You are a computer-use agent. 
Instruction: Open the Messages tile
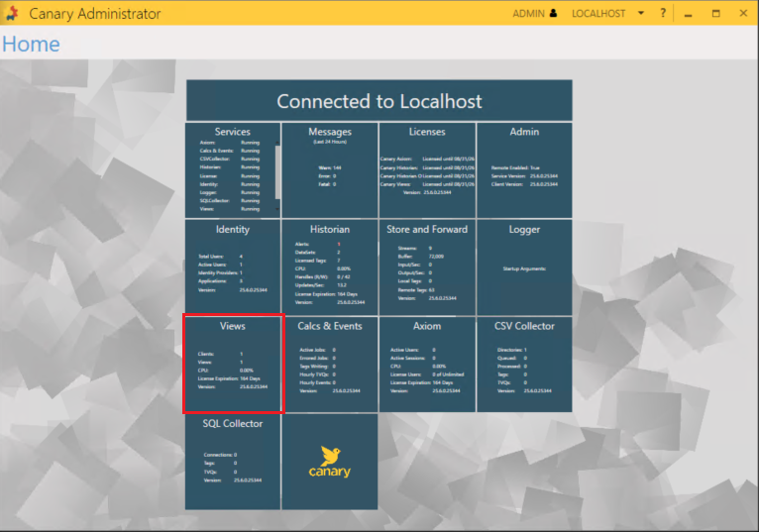pos(330,170)
